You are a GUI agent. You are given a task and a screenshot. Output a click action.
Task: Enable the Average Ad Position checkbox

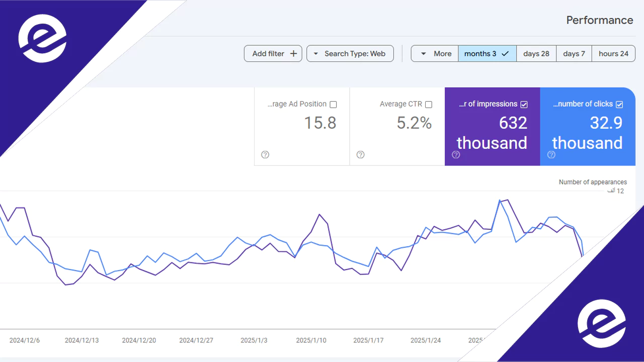(x=333, y=105)
